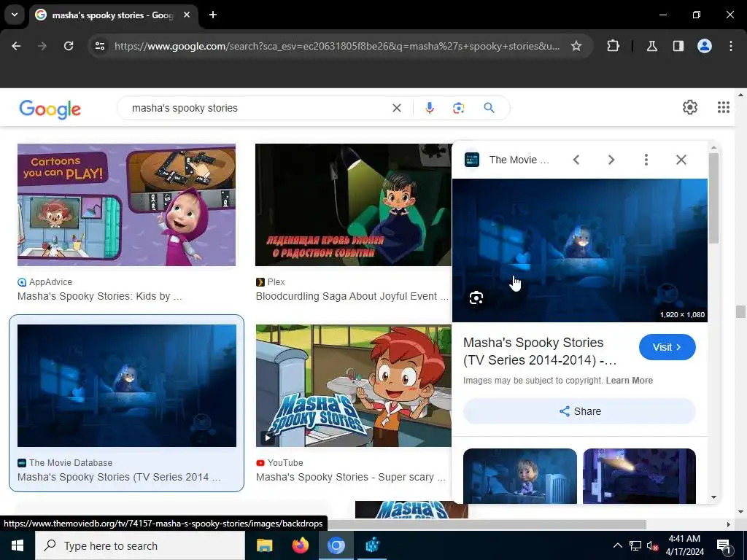Open YouTube Masha's Spooky Stories video thumbnail
The width and height of the screenshot is (747, 560).
click(x=354, y=386)
